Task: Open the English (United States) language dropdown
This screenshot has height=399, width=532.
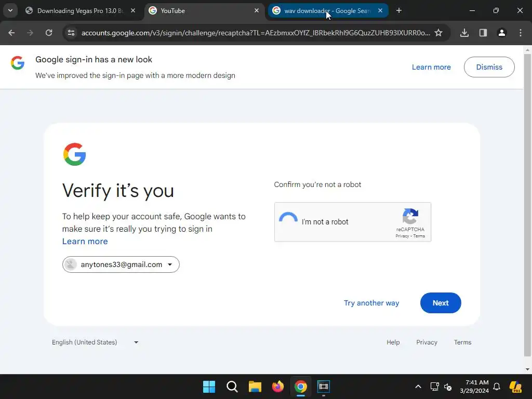Action: coord(95,342)
